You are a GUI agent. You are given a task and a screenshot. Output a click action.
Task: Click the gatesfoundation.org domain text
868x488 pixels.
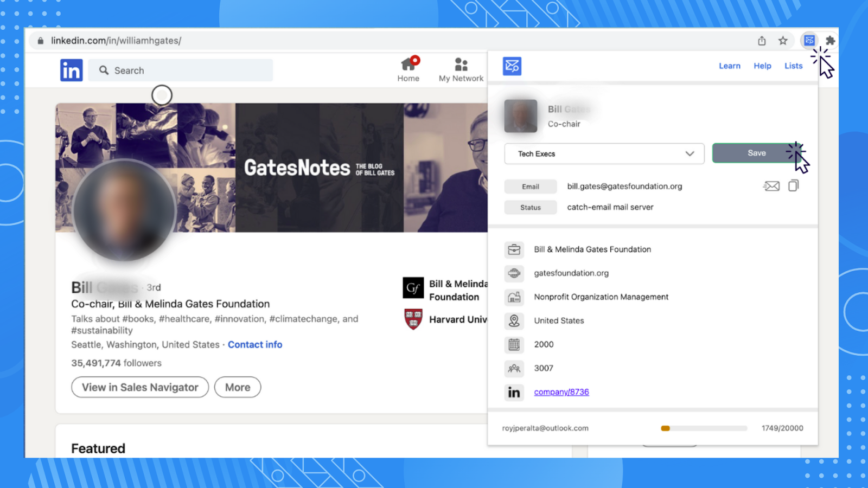(x=571, y=273)
